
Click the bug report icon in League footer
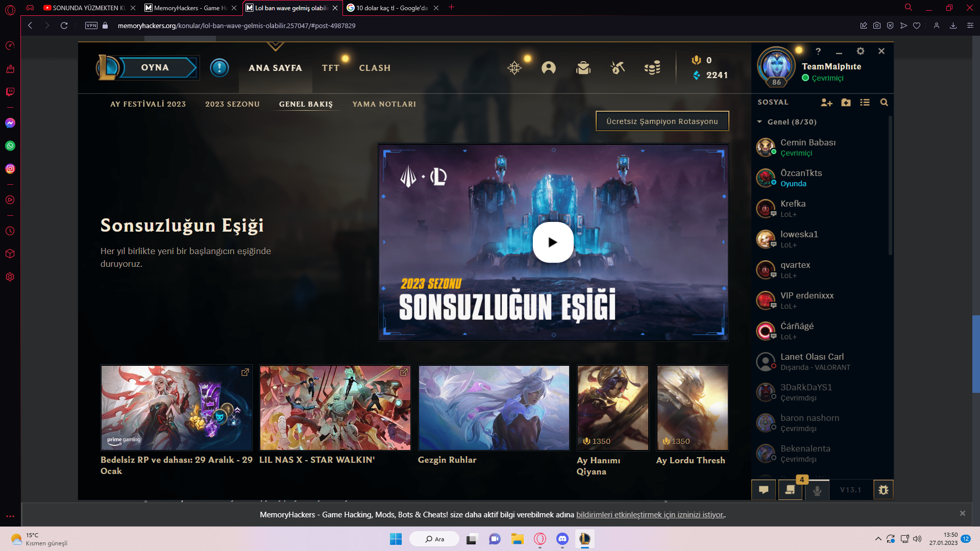[x=884, y=490]
